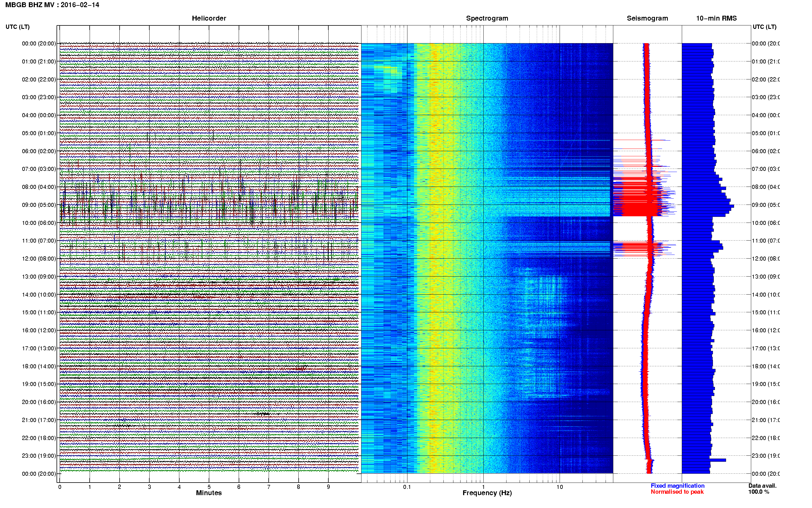Click the '5' minutes tick label
The height and width of the screenshot is (508, 812).
click(209, 487)
